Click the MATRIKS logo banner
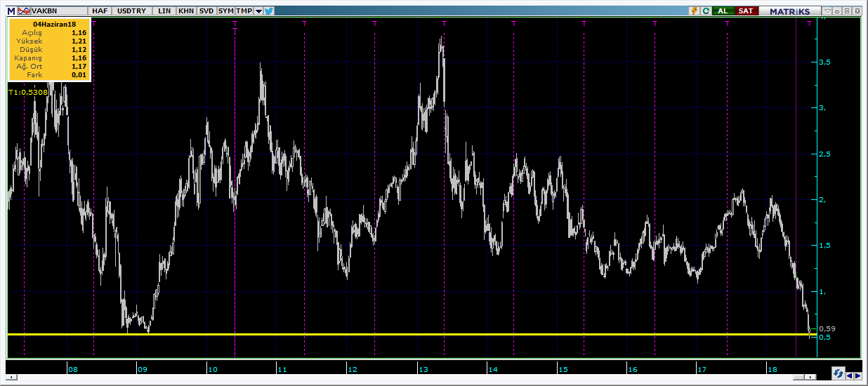 (789, 11)
